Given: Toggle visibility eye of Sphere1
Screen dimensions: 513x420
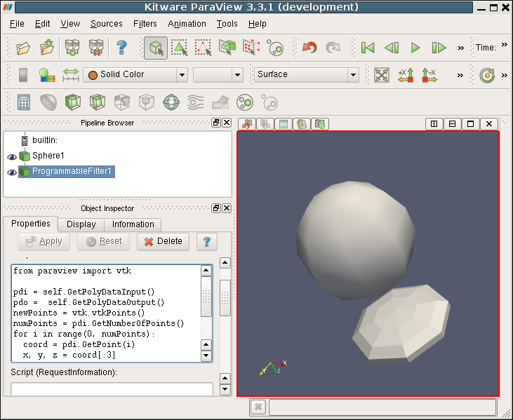Looking at the screenshot, I should tap(12, 157).
